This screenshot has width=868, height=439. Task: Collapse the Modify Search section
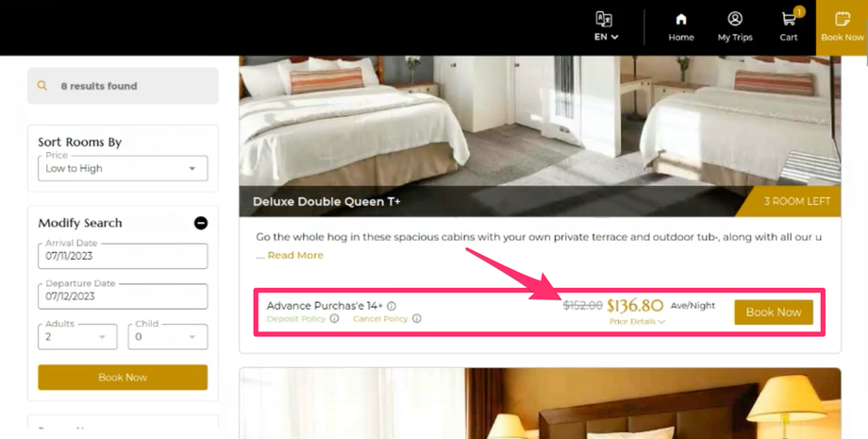[x=201, y=223]
